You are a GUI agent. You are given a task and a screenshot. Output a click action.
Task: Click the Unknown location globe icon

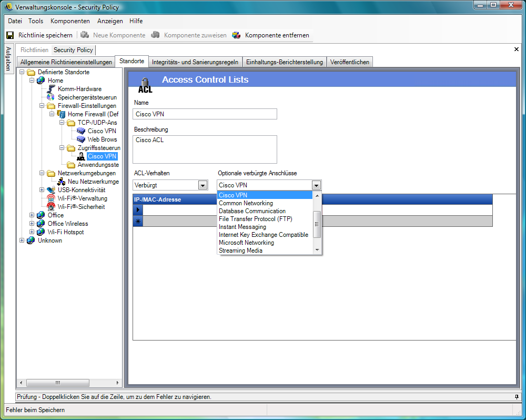click(31, 241)
